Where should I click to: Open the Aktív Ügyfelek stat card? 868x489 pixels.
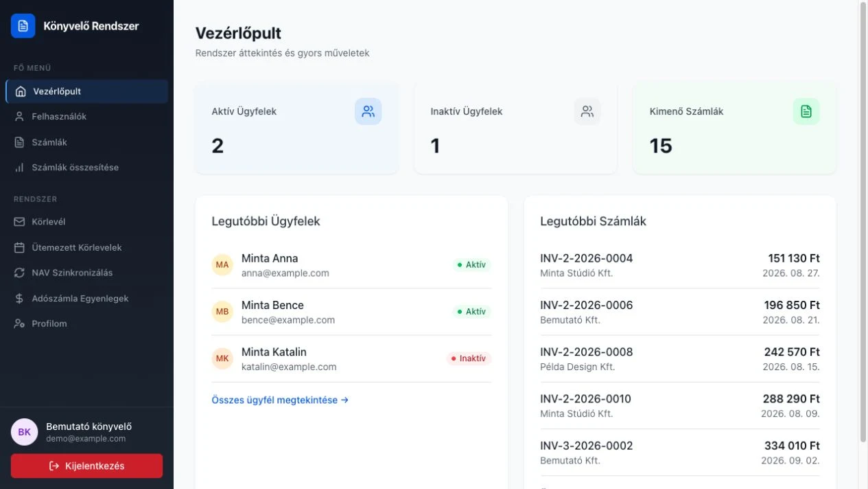coord(296,128)
